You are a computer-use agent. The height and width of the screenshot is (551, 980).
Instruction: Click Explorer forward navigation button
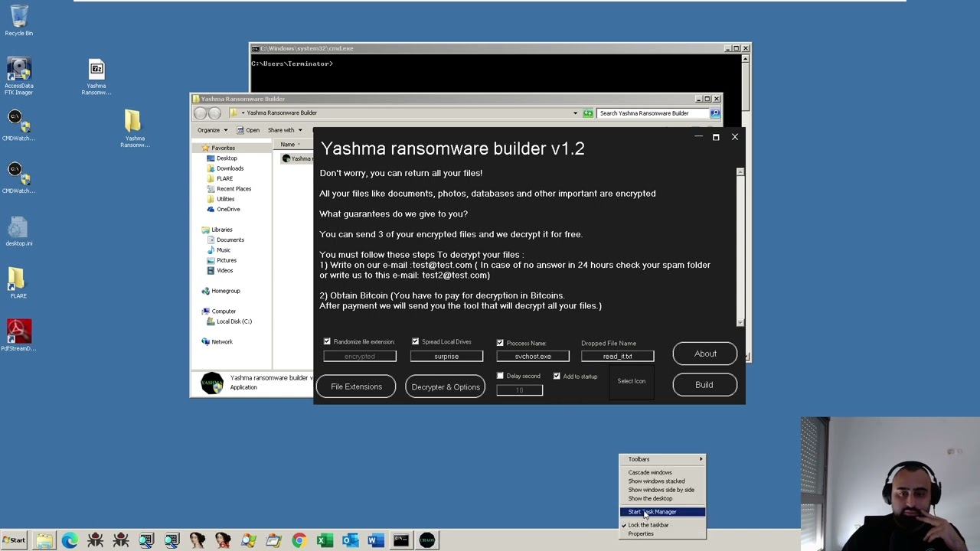214,113
